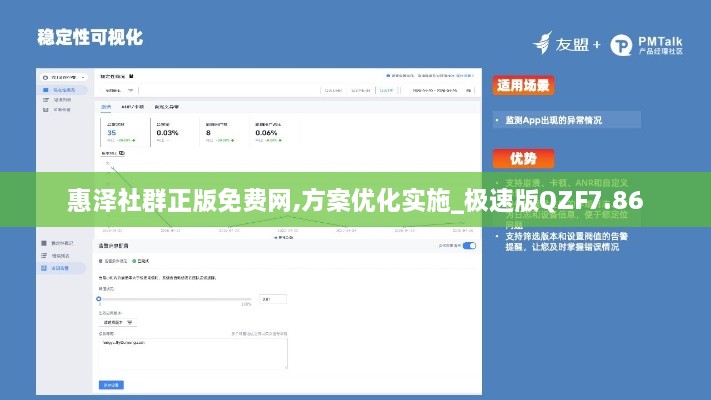The height and width of the screenshot is (400, 711).
Task: Switch to the ANR tab
Action: 132,107
